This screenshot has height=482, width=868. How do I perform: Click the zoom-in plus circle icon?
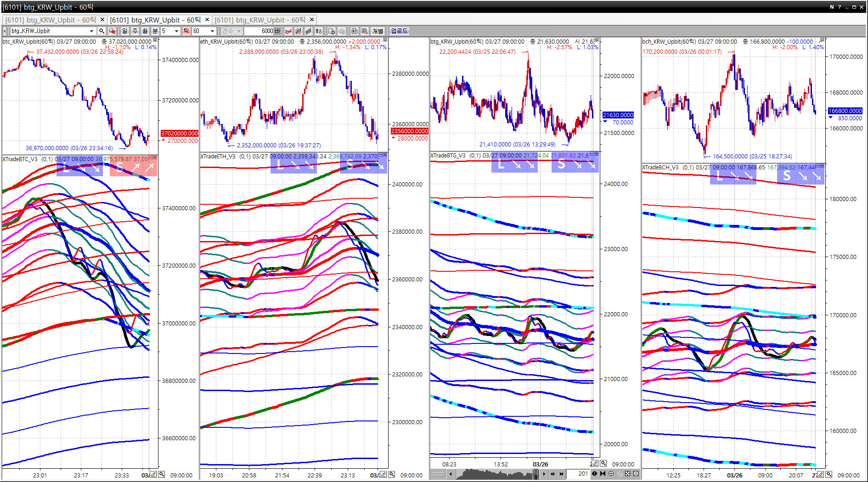611,474
